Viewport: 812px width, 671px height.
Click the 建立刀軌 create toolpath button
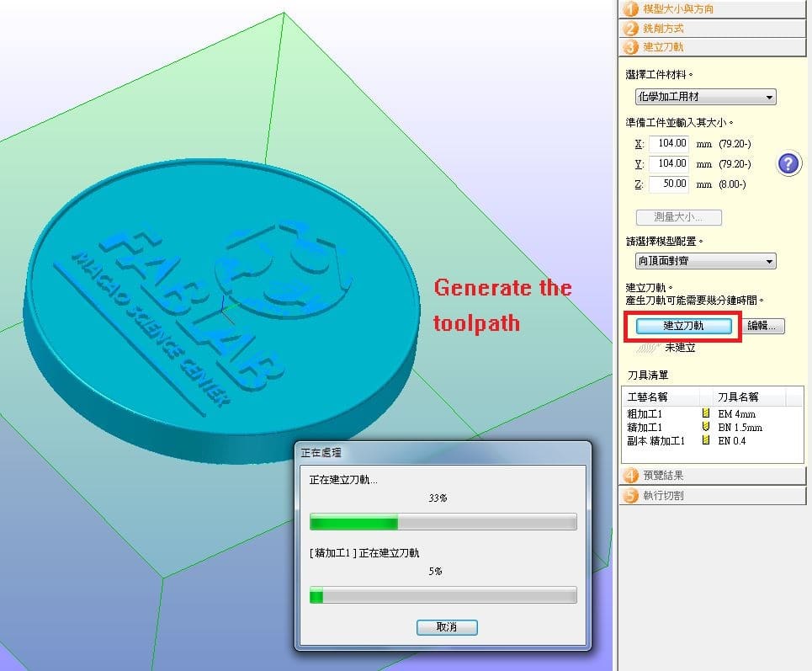click(x=683, y=326)
